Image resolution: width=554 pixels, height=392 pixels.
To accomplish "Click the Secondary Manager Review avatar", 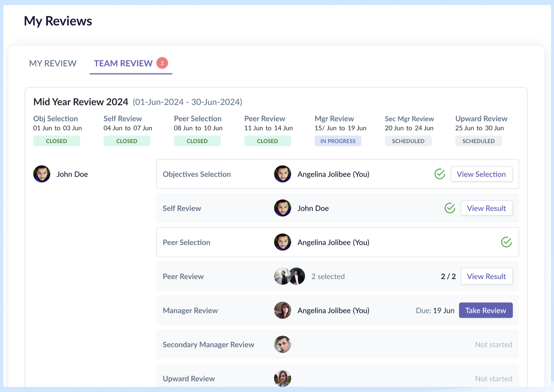I will (x=282, y=345).
